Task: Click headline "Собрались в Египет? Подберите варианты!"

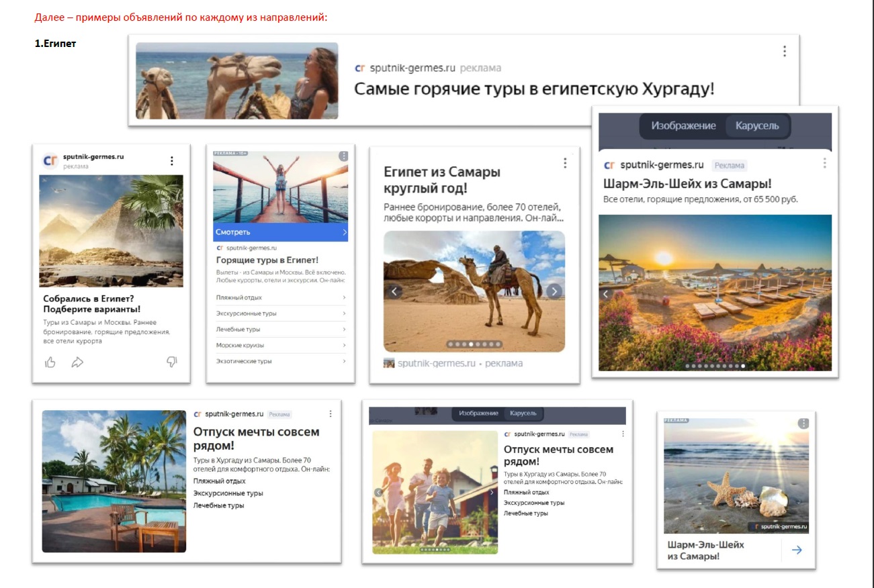Action: (x=92, y=304)
